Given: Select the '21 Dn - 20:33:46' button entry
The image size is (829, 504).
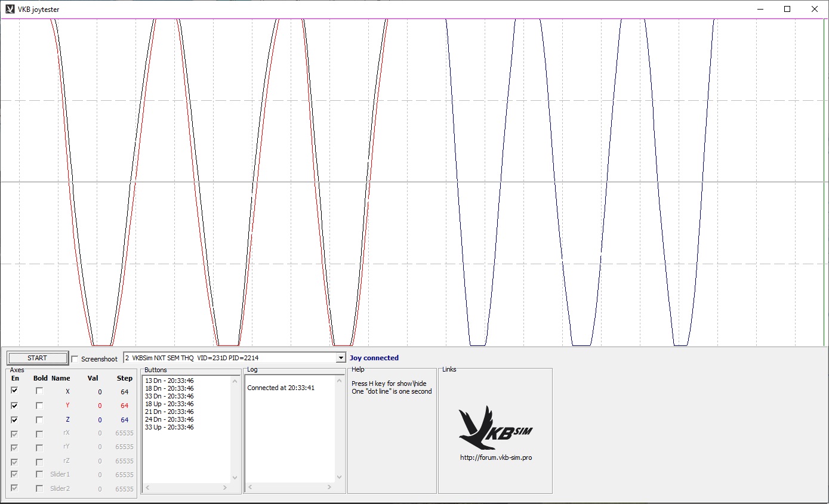Looking at the screenshot, I should point(170,412).
